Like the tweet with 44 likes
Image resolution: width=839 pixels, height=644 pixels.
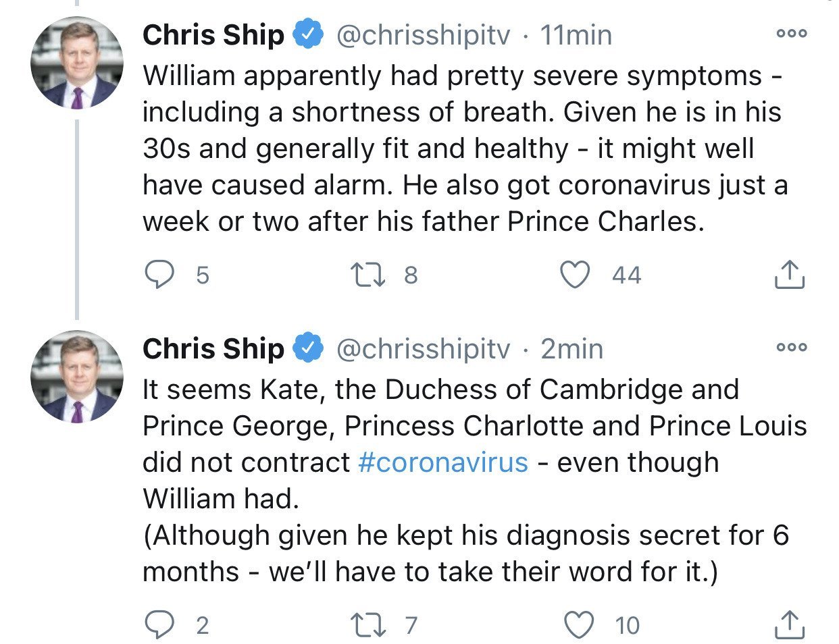576,275
